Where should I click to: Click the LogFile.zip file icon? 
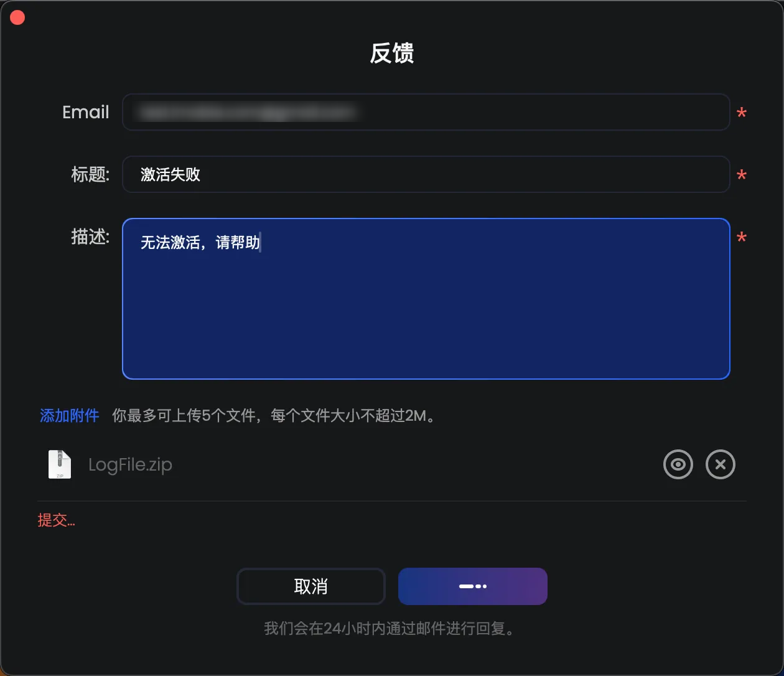(x=60, y=464)
